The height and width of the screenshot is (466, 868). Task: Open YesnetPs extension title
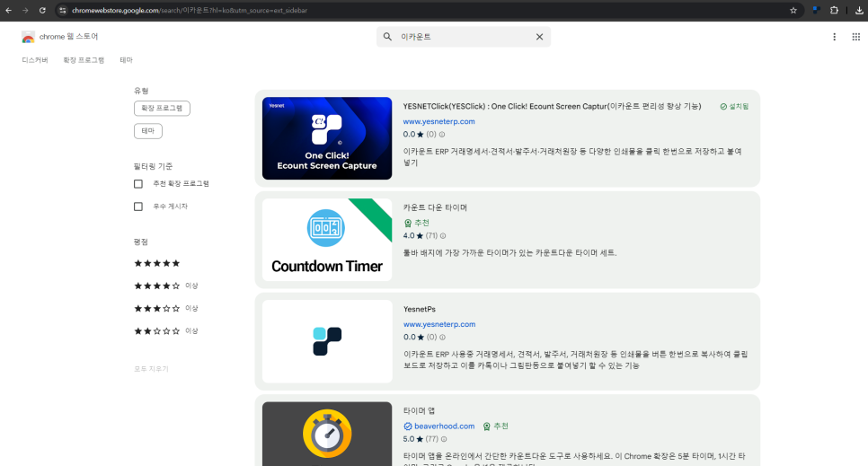(420, 310)
